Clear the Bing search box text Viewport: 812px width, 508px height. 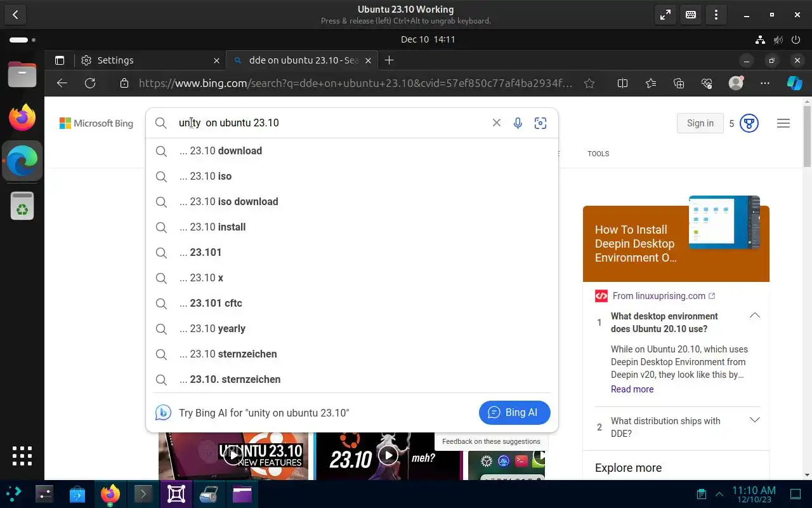pyautogui.click(x=497, y=123)
